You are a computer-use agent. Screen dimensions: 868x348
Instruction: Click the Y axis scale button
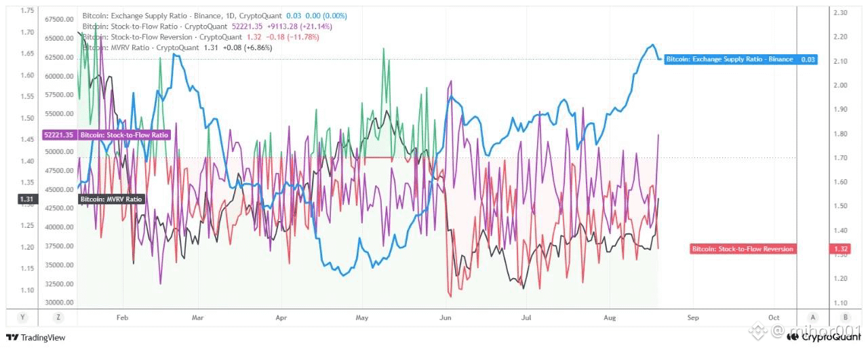click(22, 317)
